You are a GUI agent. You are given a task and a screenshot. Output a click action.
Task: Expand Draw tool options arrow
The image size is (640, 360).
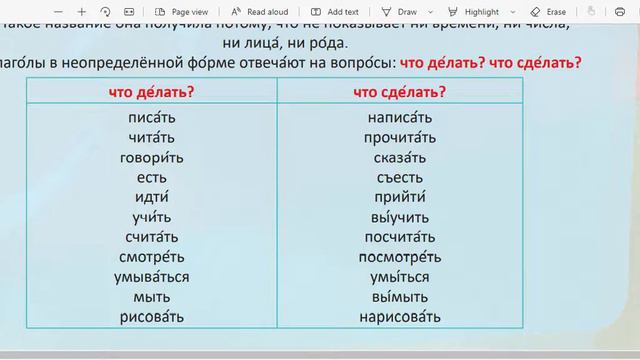(430, 12)
